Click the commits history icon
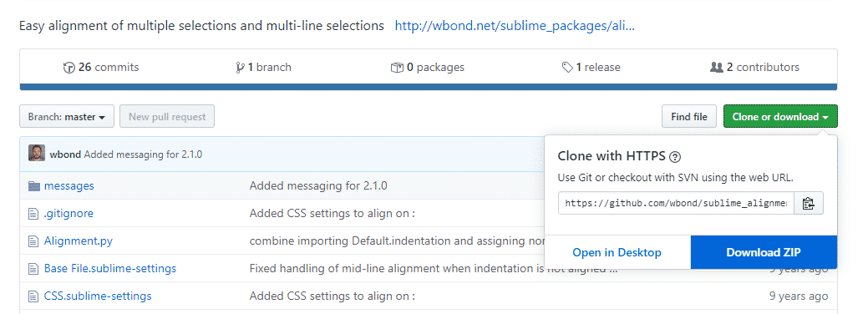Image resolution: width=868 pixels, height=314 pixels. point(69,68)
